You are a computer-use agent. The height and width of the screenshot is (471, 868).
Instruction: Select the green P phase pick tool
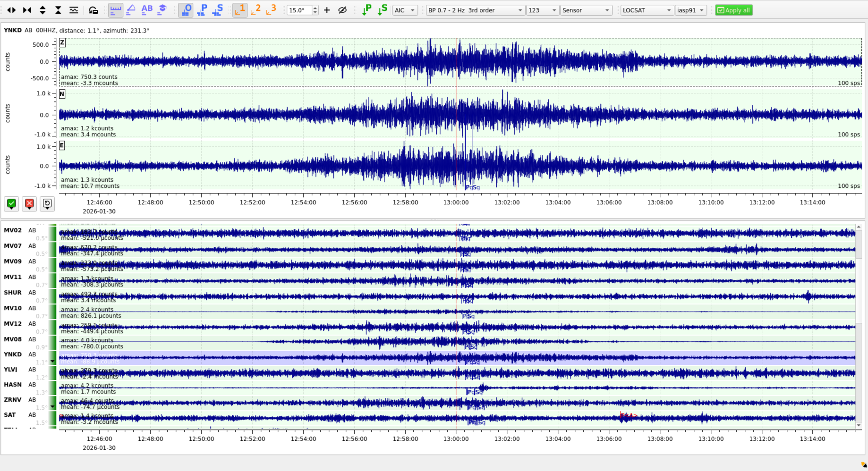coord(366,10)
